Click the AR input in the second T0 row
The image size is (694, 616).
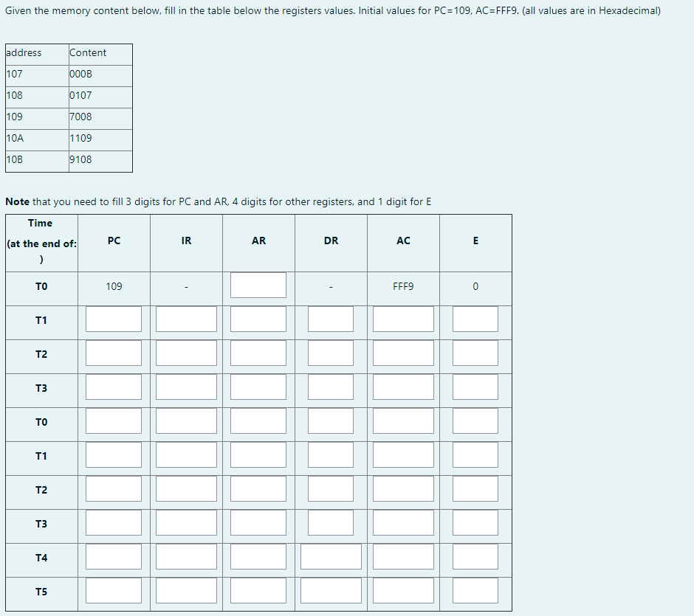[258, 421]
